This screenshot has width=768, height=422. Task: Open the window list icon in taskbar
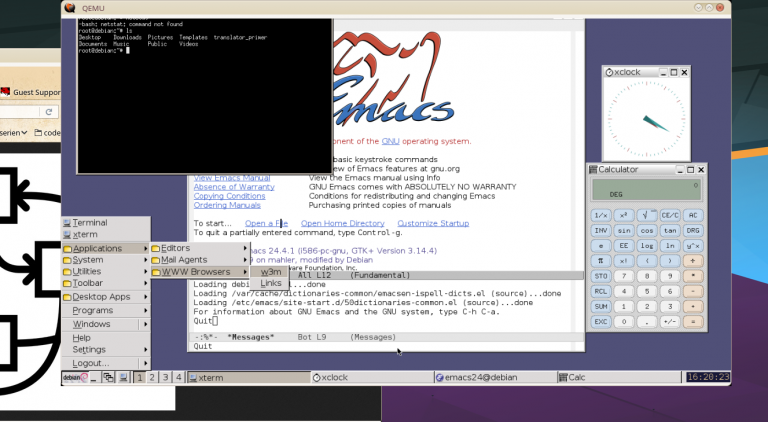pos(108,377)
